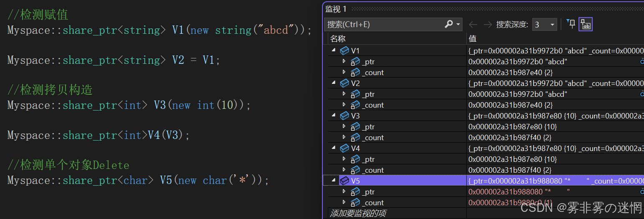Image resolution: width=644 pixels, height=219 pixels.
Task: Expand _ptr under V2
Action: pos(344,93)
